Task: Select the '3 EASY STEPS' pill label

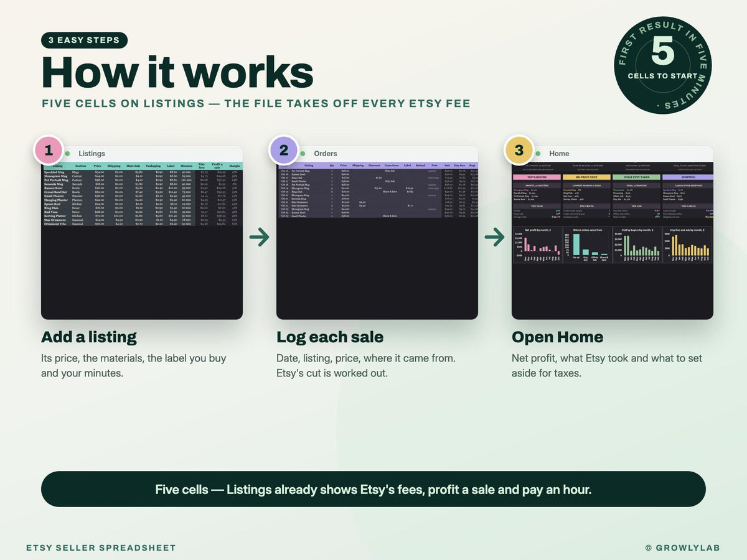Action: [x=84, y=40]
